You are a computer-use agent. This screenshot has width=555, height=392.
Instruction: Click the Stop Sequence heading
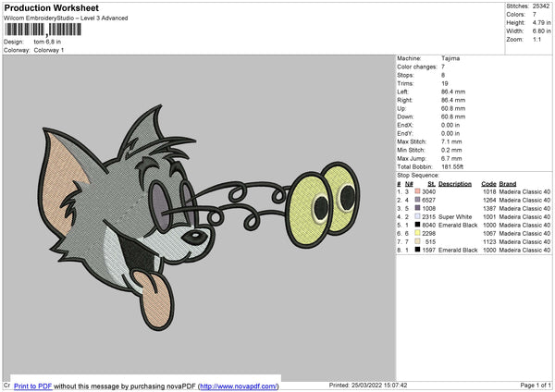418,176
